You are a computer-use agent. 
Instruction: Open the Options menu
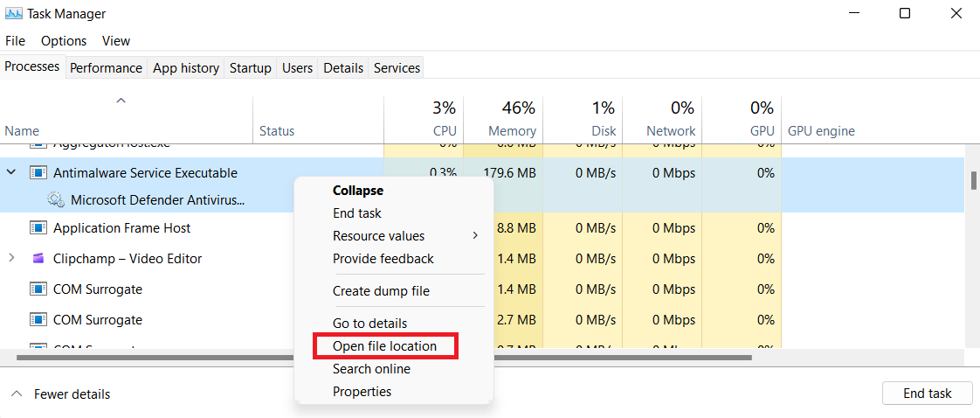tap(64, 41)
